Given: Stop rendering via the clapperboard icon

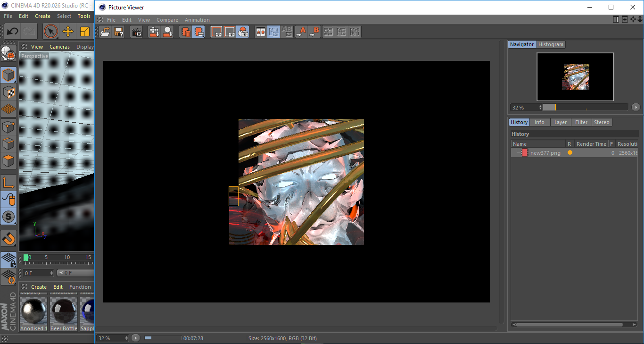Looking at the screenshot, I should 136,32.
